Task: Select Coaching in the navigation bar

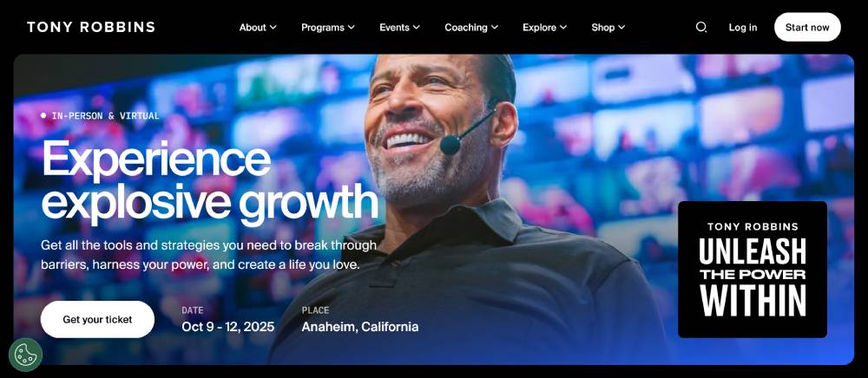Action: (x=466, y=27)
